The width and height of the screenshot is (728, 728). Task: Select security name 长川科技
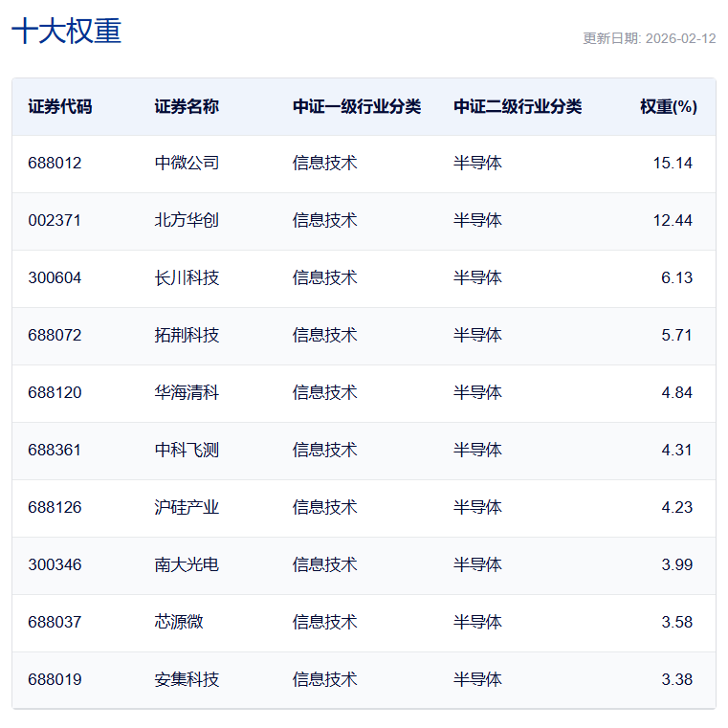point(187,277)
